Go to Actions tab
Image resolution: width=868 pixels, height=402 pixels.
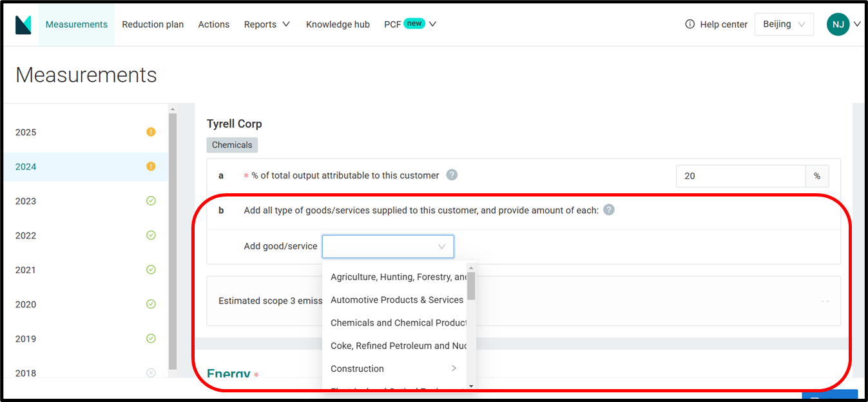coord(214,24)
